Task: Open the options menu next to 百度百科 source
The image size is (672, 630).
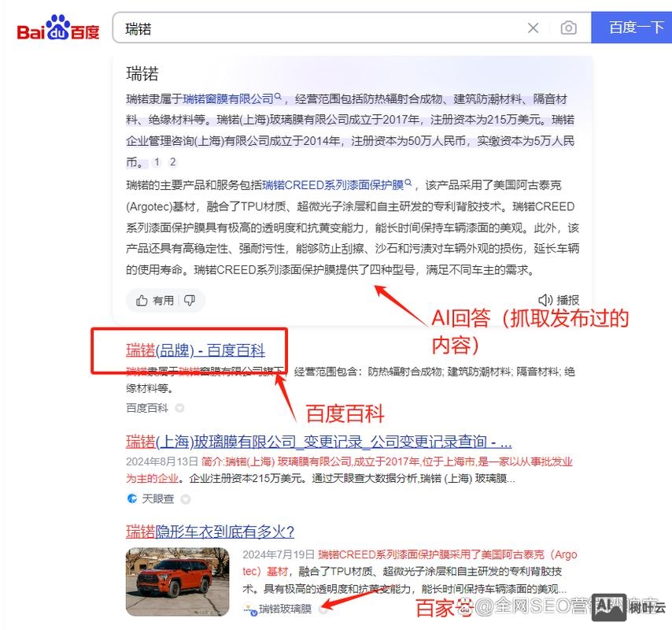Action: [179, 409]
